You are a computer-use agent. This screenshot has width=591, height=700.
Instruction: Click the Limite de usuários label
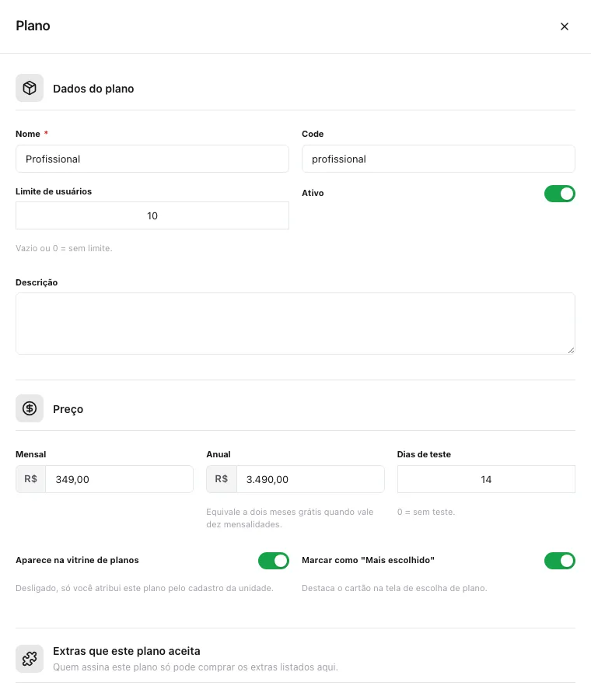[x=54, y=191]
